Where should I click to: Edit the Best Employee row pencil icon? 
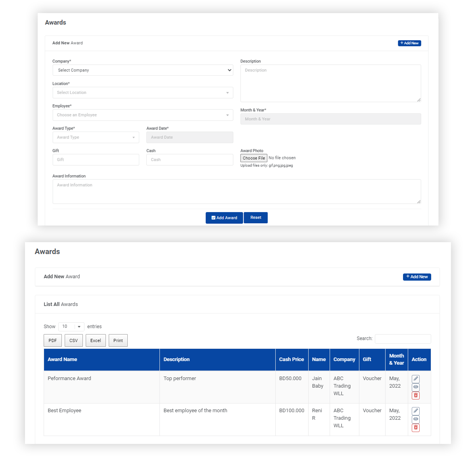point(415,411)
